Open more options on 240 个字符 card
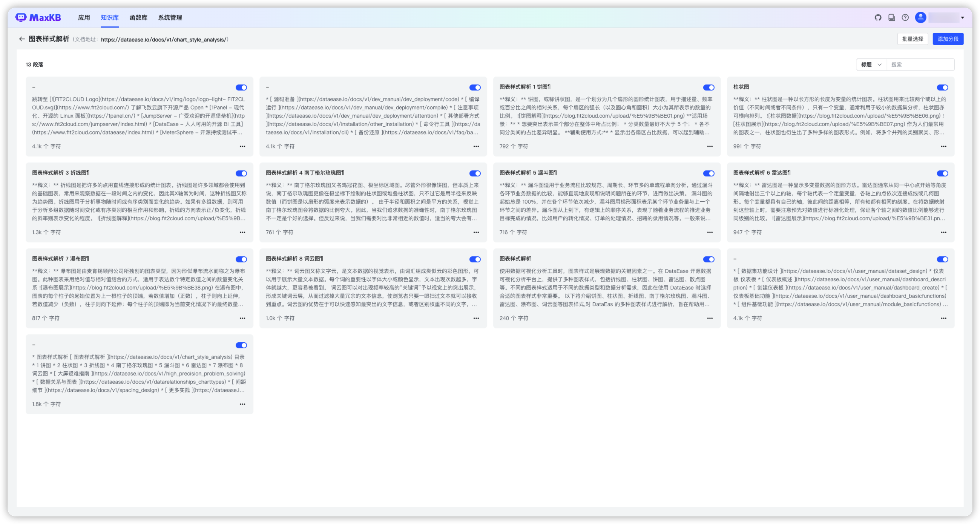The image size is (980, 524). tap(710, 318)
